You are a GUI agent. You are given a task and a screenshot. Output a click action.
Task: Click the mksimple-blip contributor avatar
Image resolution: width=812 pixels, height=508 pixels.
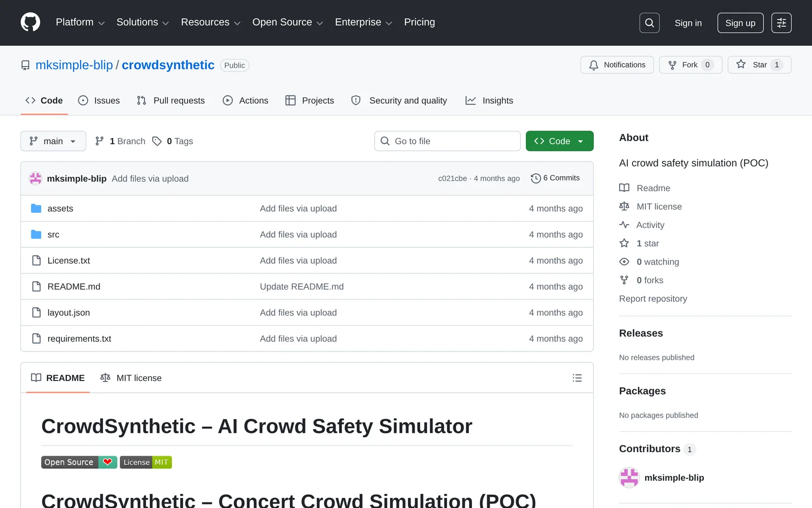coord(629,478)
